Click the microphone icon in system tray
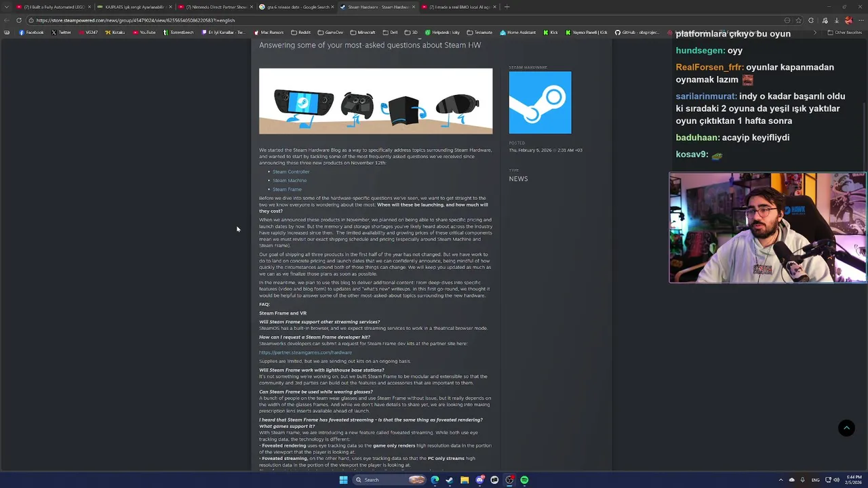868x488 pixels. 802,480
